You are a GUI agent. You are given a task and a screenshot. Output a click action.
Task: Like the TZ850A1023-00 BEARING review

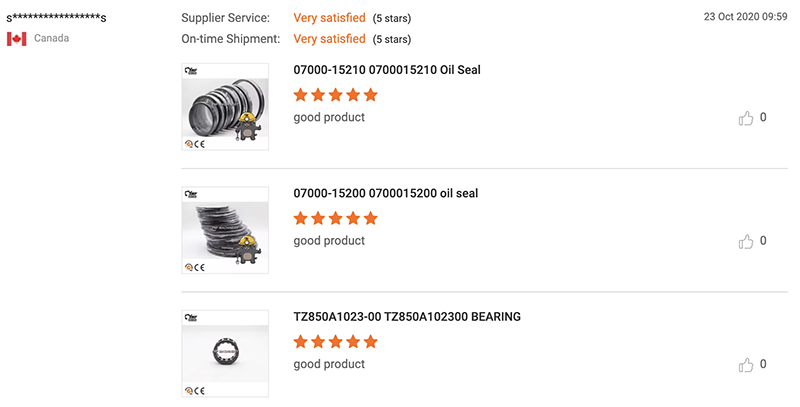pyautogui.click(x=745, y=365)
